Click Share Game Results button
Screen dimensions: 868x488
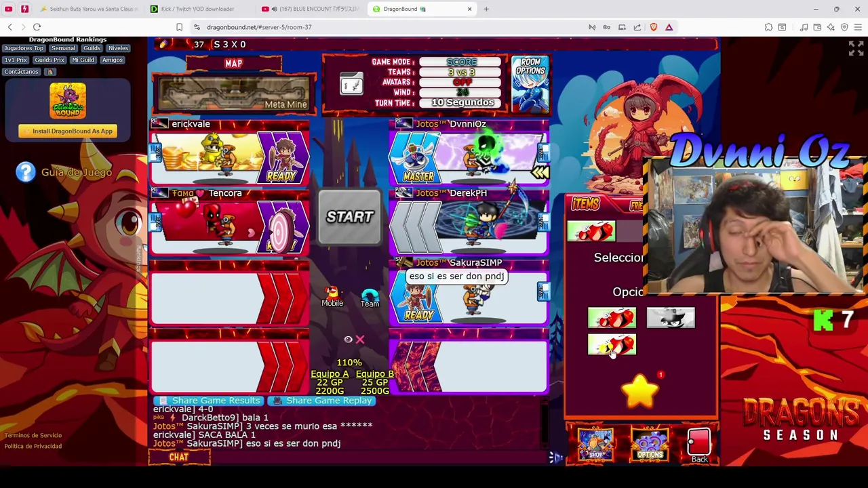point(208,401)
